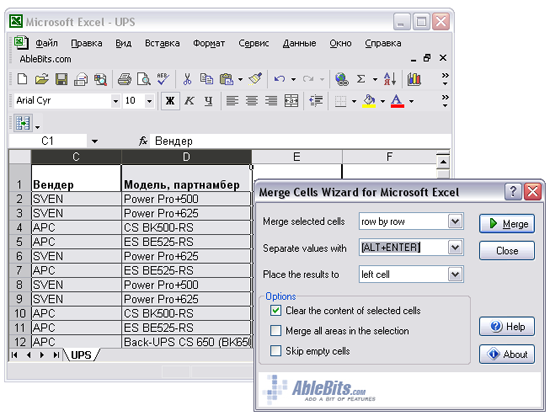Click the Name Box showing C1
This screenshot has height=416, width=550.
point(48,141)
